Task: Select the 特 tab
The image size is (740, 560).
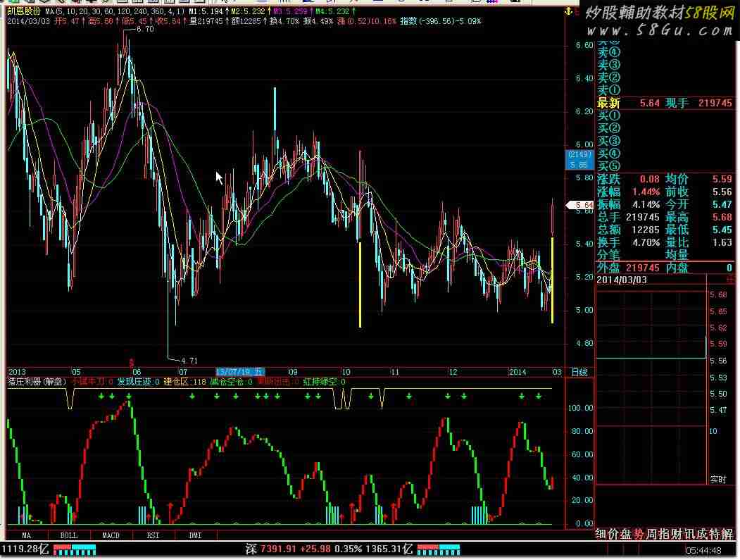Action: click(715, 534)
